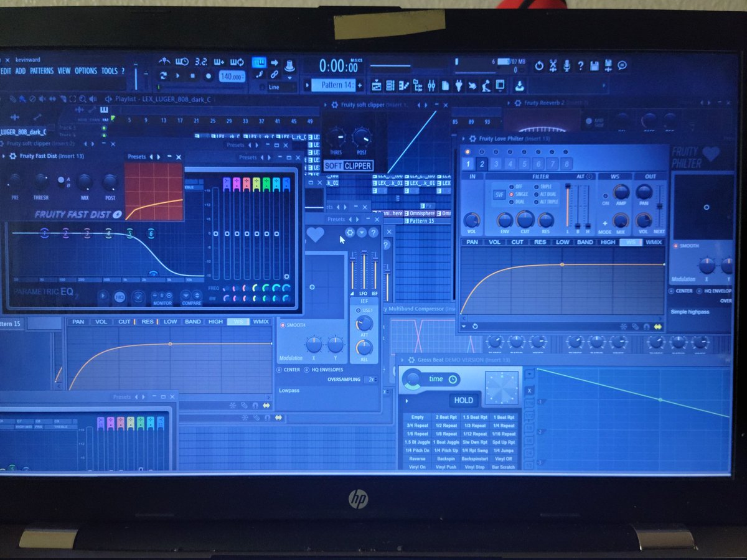This screenshot has height=560, width=747.
Task: Expand Fruity Reeverb 2 title menu arrow
Action: coord(509,103)
